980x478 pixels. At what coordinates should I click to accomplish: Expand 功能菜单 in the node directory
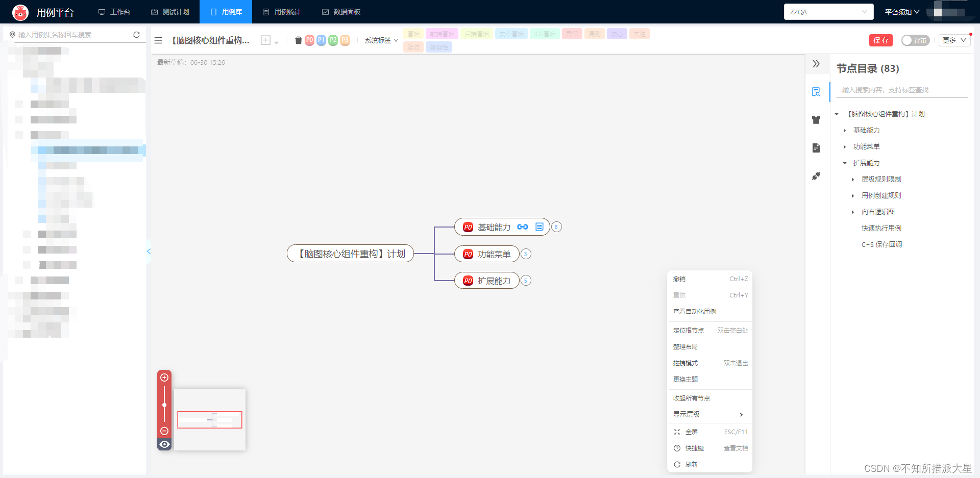[845, 147]
